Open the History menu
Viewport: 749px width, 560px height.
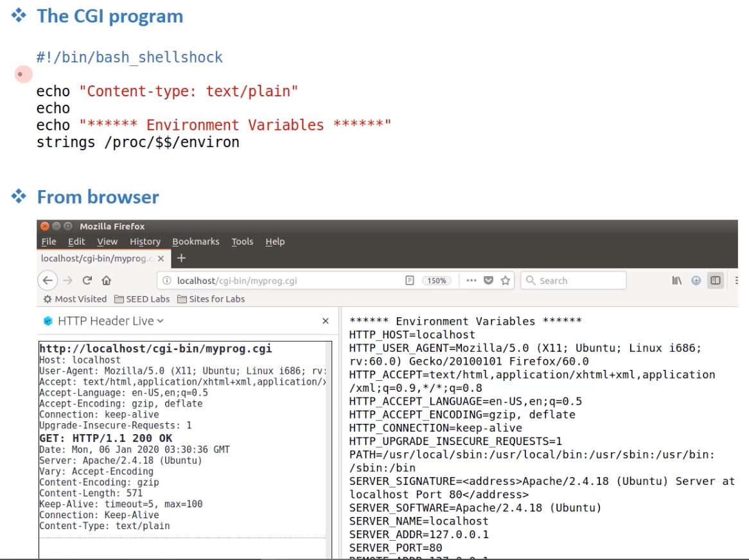pyautogui.click(x=145, y=241)
